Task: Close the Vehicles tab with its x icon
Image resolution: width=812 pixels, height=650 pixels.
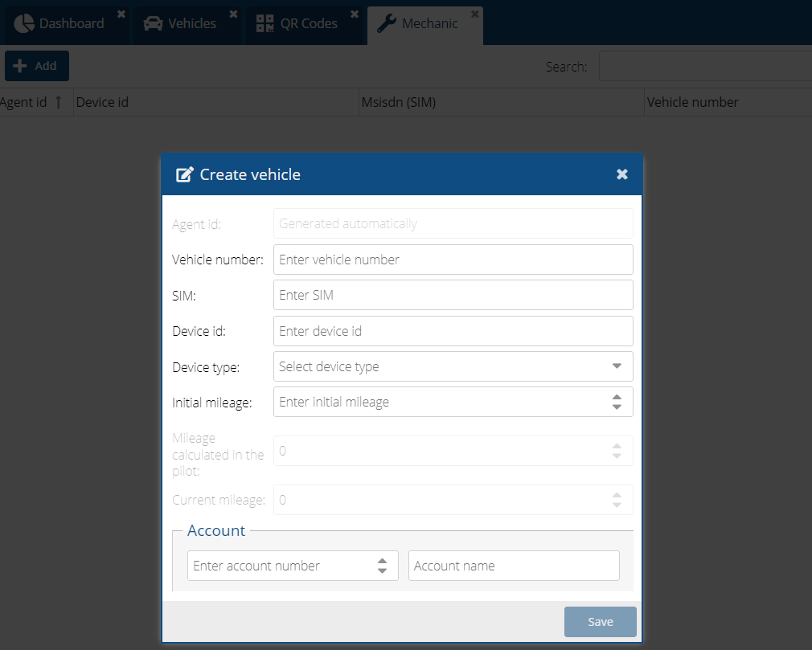Action: tap(233, 14)
